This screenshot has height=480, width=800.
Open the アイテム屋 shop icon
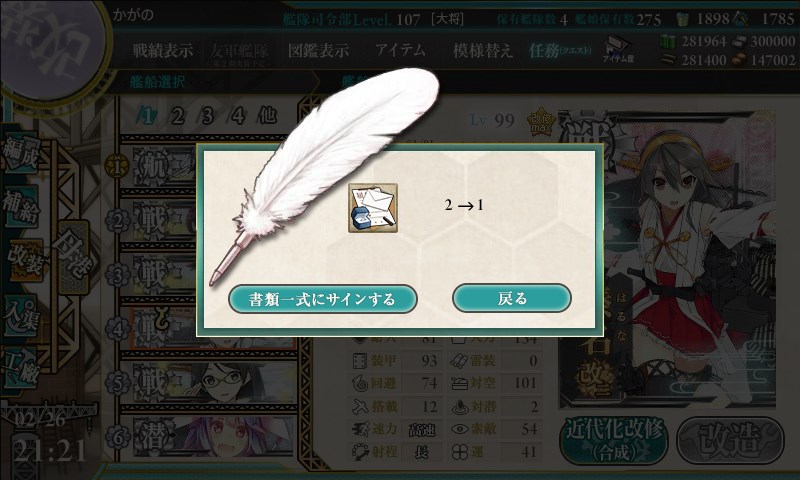617,50
